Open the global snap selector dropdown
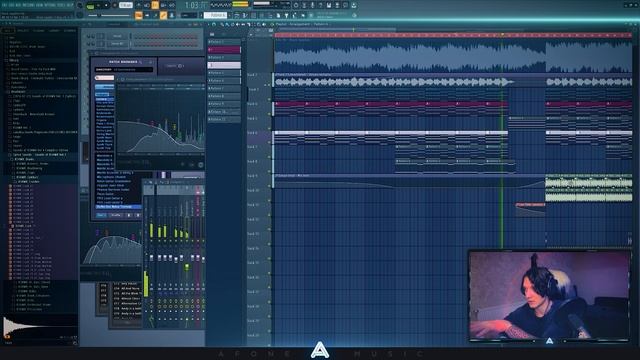This screenshot has height=360, width=640. (x=188, y=16)
